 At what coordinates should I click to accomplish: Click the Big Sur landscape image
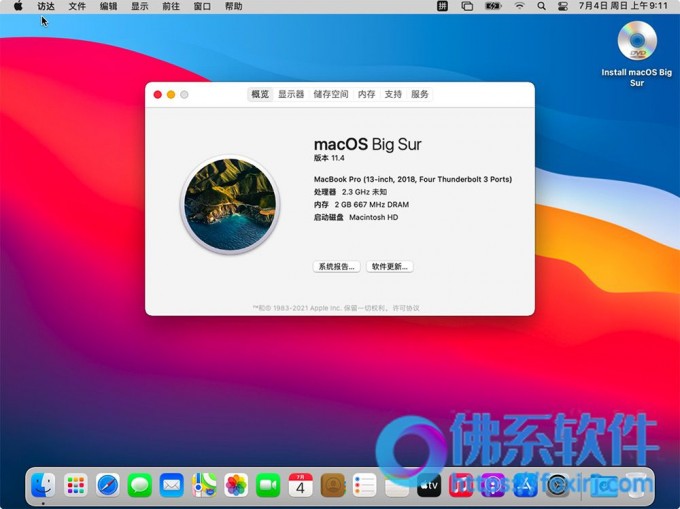coord(230,204)
